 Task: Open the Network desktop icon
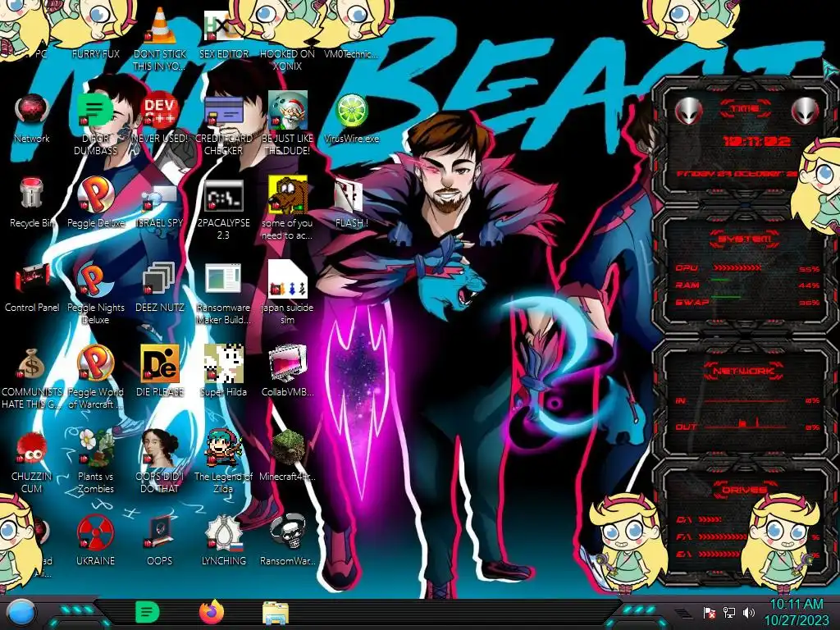pos(32,118)
